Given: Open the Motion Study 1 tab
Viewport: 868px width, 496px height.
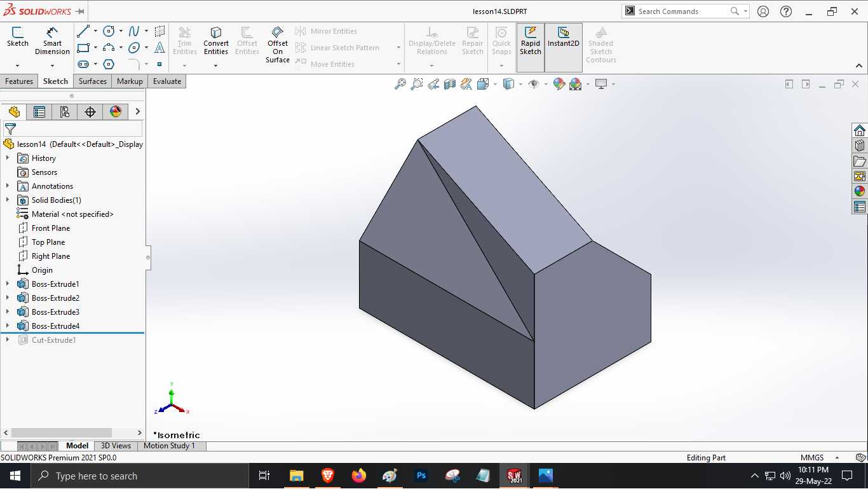Looking at the screenshot, I should [x=169, y=446].
